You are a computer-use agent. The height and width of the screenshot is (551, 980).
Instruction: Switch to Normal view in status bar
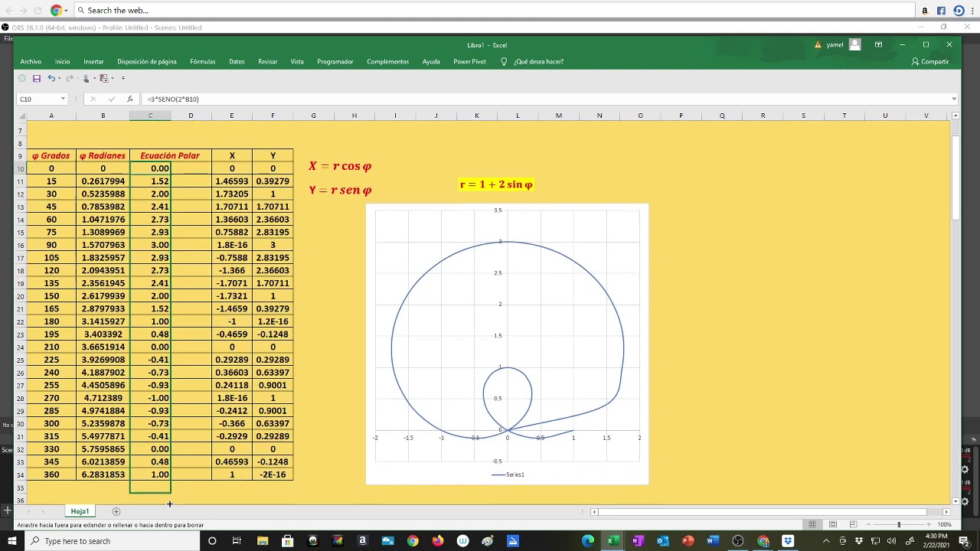812,524
